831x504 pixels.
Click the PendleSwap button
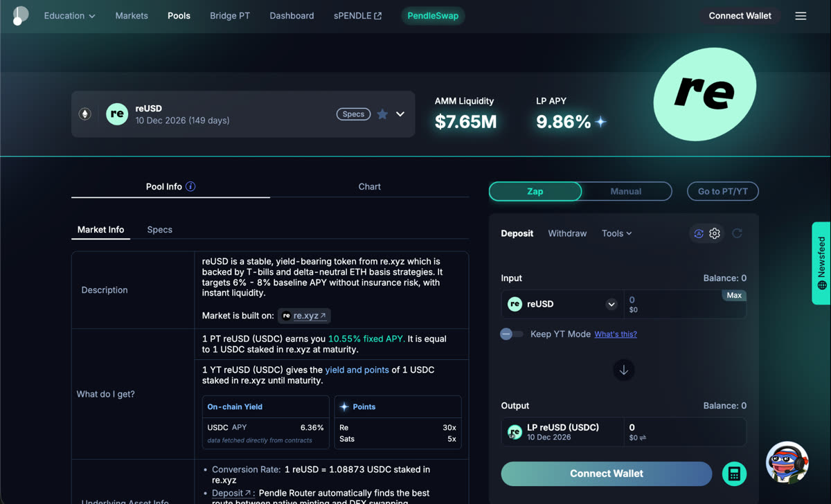pyautogui.click(x=434, y=16)
